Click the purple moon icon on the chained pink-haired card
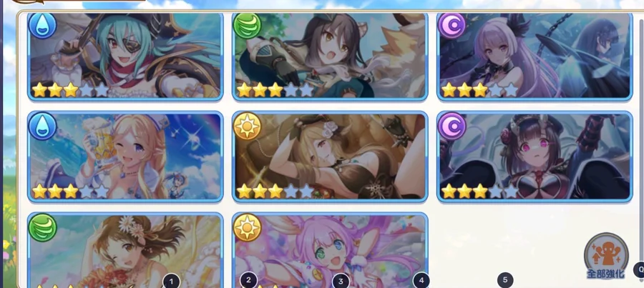Image resolution: width=644 pixels, height=288 pixels. click(x=452, y=26)
